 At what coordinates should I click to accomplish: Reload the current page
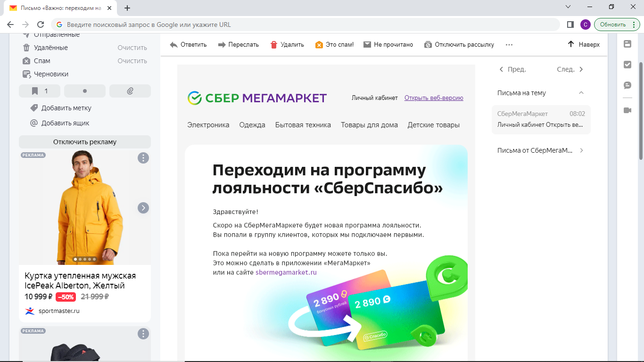[x=41, y=25]
